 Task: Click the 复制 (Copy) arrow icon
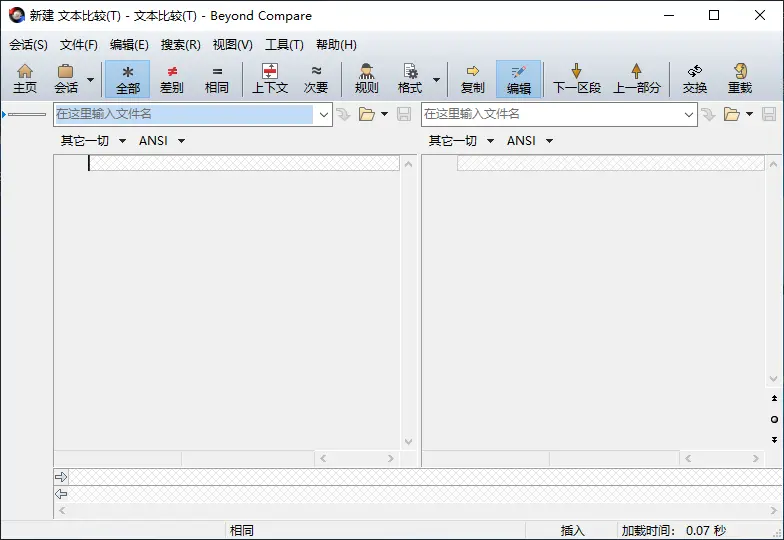click(472, 78)
